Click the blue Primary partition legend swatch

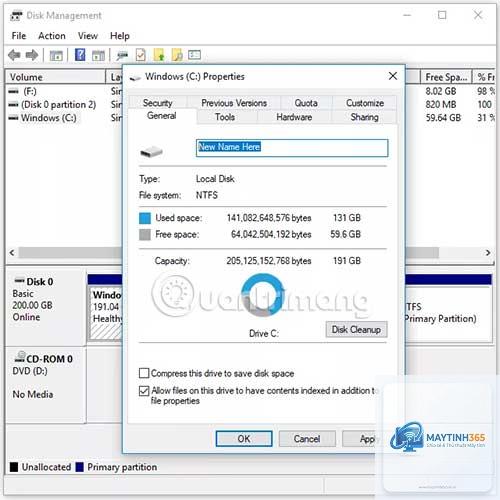click(80, 467)
